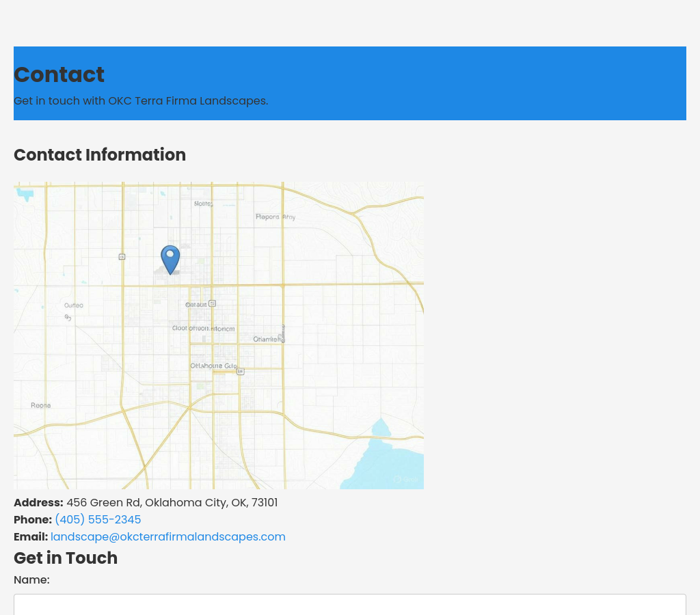Click the blue location pin on the map
Image resolution: width=700 pixels, height=615 pixels.
[x=170, y=259]
